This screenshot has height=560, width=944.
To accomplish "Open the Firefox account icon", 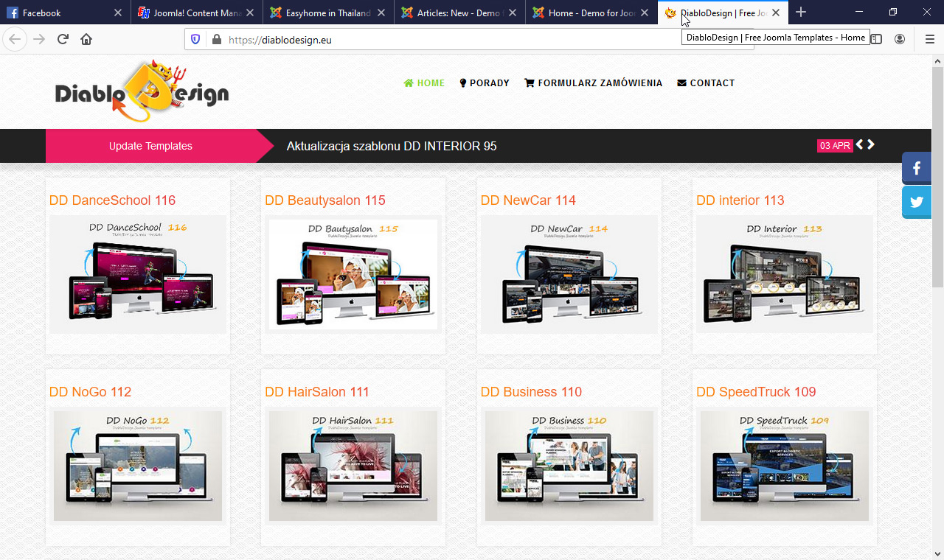I will click(x=900, y=39).
